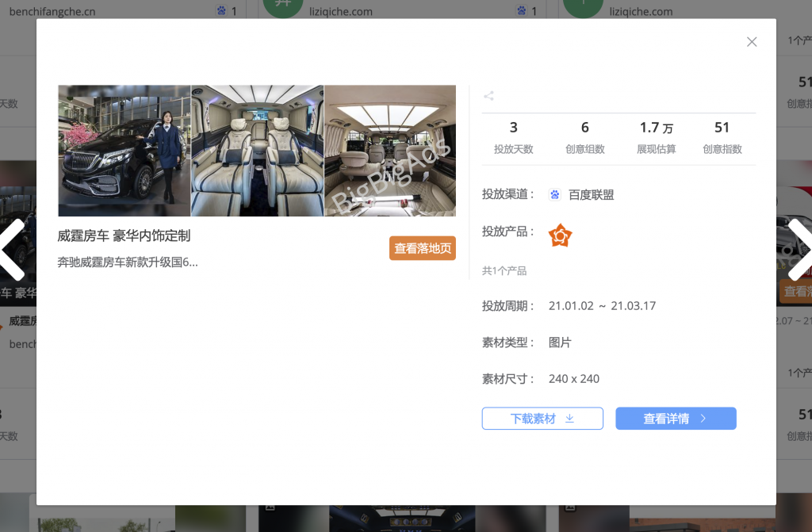Open 查看详情 details page
812x532 pixels.
pos(676,419)
